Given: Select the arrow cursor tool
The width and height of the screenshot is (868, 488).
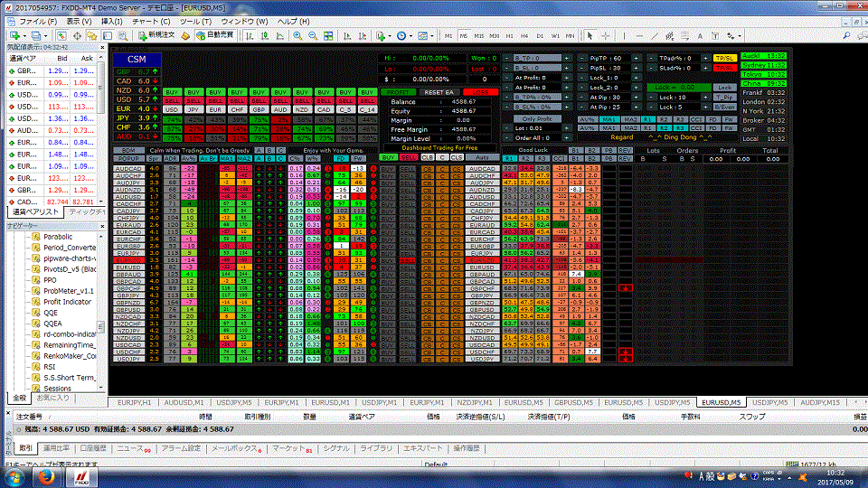Looking at the screenshot, I should pyautogui.click(x=590, y=36).
